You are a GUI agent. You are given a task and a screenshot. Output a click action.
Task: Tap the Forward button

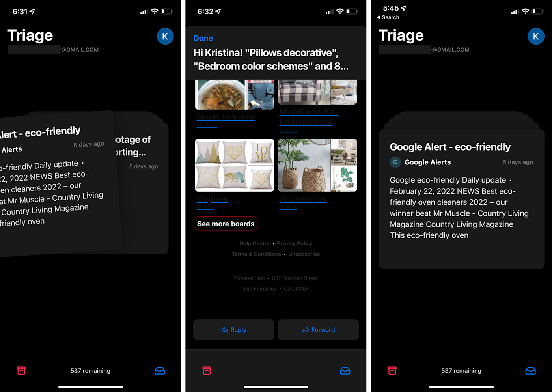tap(318, 330)
